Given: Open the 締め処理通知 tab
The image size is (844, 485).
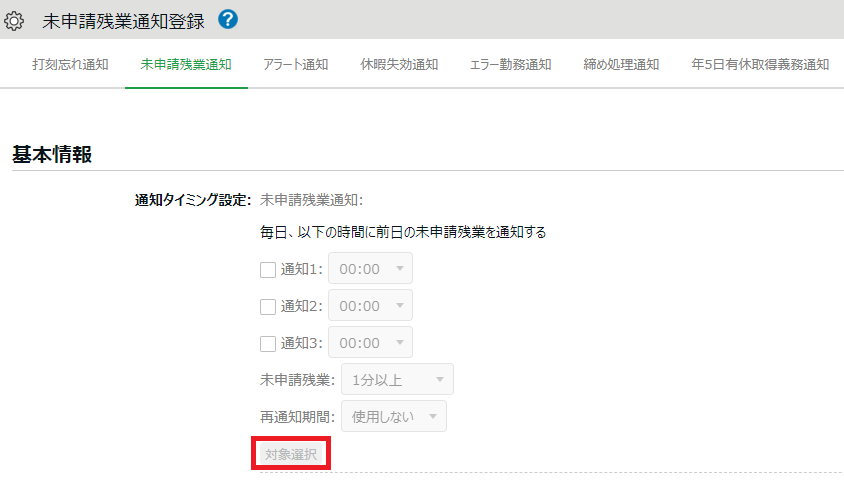Looking at the screenshot, I should tap(621, 65).
